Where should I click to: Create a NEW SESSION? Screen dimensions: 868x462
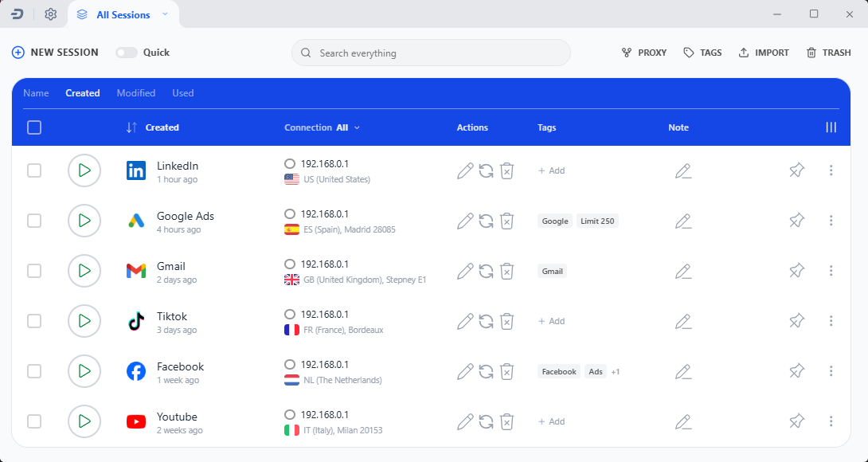[x=54, y=52]
